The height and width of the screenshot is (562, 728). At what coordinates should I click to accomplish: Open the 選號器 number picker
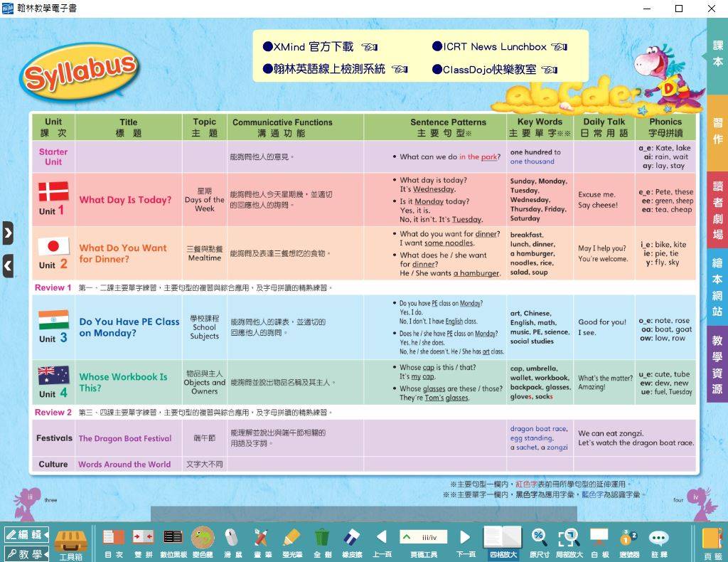(x=629, y=543)
